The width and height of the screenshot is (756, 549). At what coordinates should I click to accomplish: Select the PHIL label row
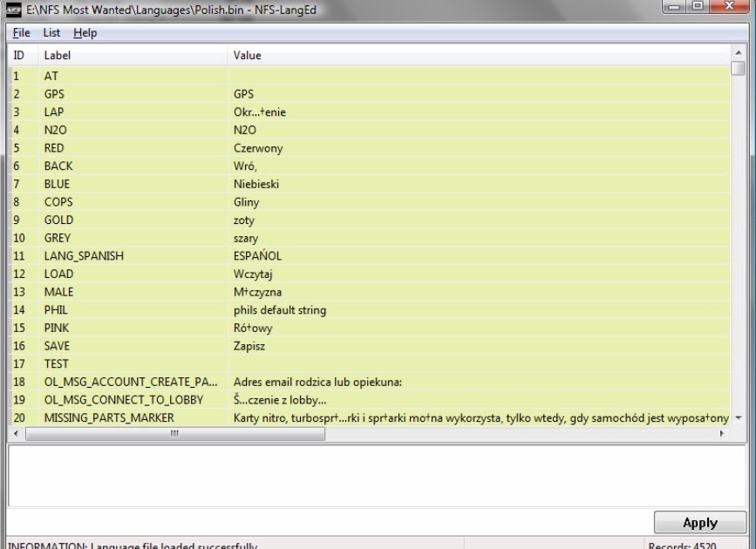(369, 310)
